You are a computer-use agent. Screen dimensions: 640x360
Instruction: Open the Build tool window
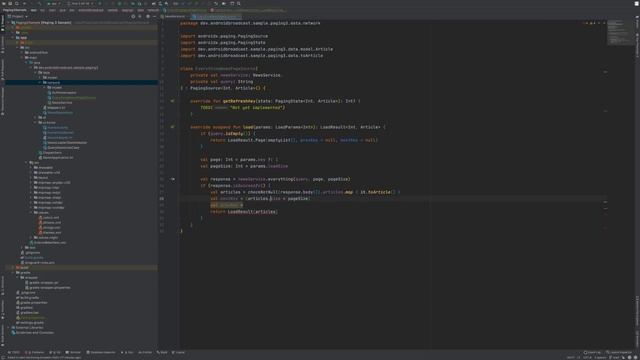pyautogui.click(x=162, y=352)
